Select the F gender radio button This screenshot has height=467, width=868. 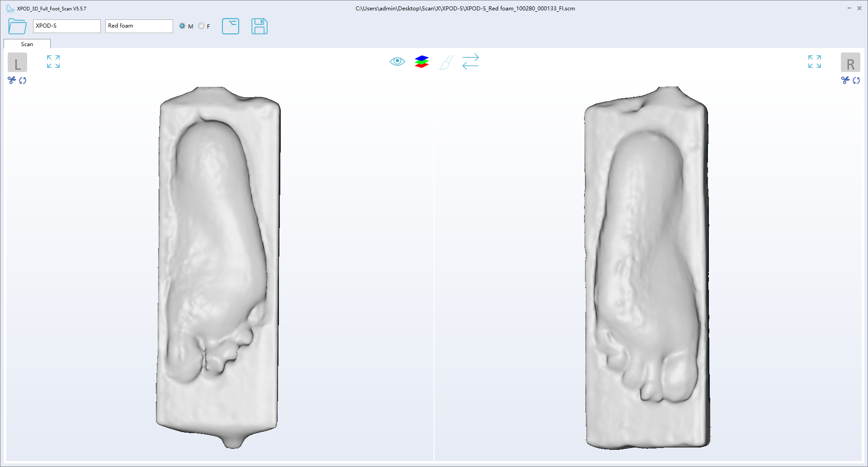[201, 26]
